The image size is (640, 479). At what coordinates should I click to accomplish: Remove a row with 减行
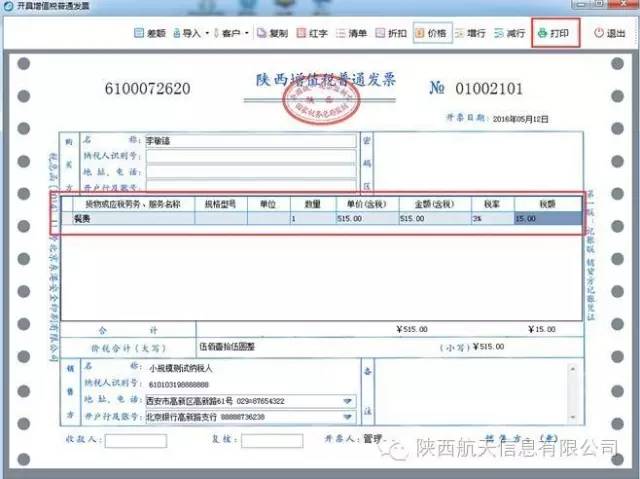coord(509,33)
